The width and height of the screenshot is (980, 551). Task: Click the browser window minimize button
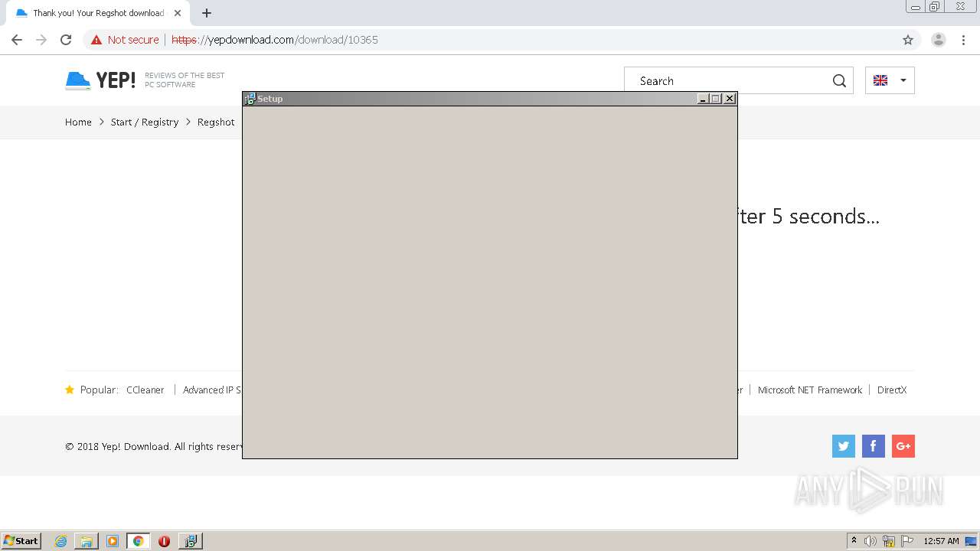[x=916, y=7]
